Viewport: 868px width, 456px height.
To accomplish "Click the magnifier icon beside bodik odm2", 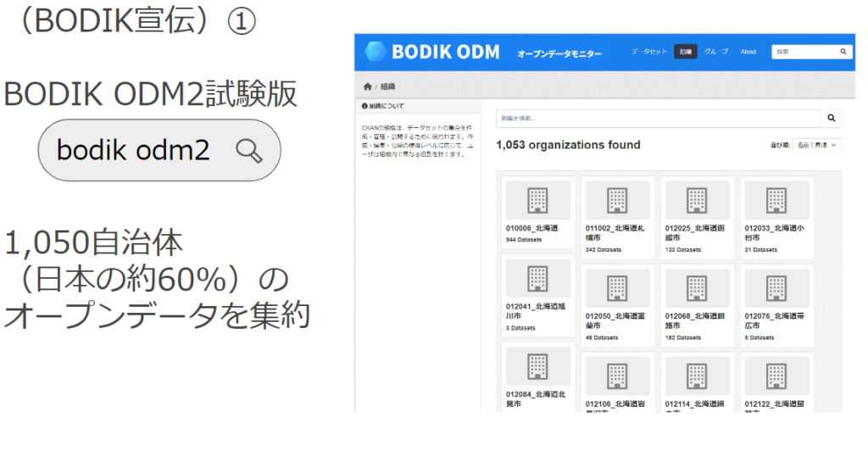I will click(x=248, y=151).
